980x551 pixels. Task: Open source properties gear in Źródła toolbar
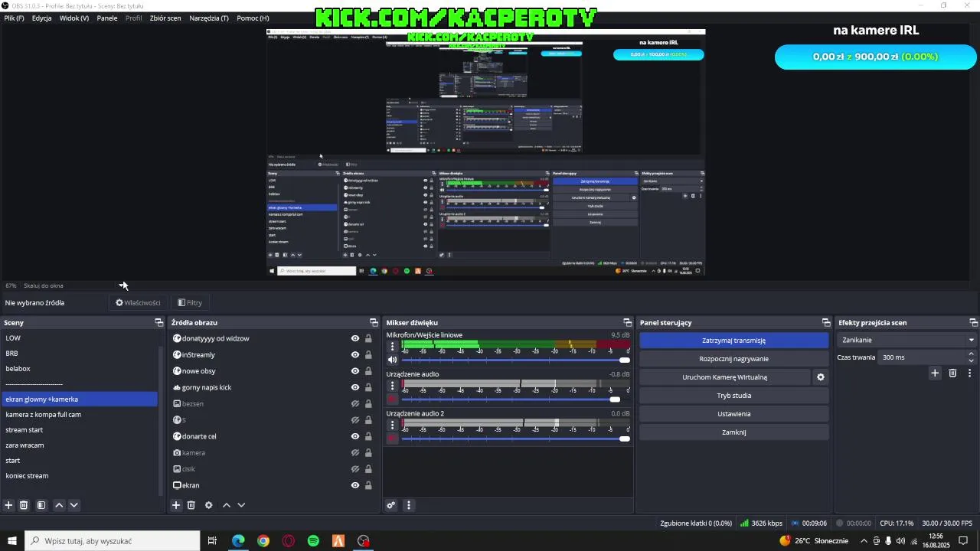(208, 505)
